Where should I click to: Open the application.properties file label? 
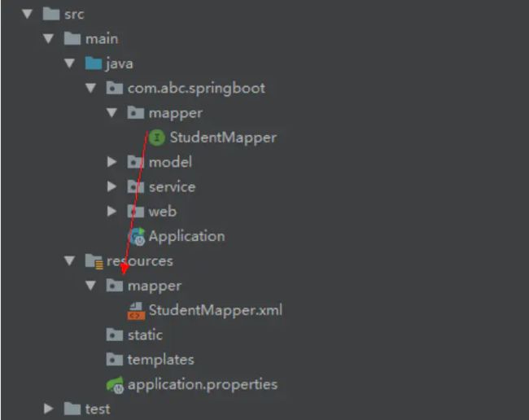coord(203,384)
